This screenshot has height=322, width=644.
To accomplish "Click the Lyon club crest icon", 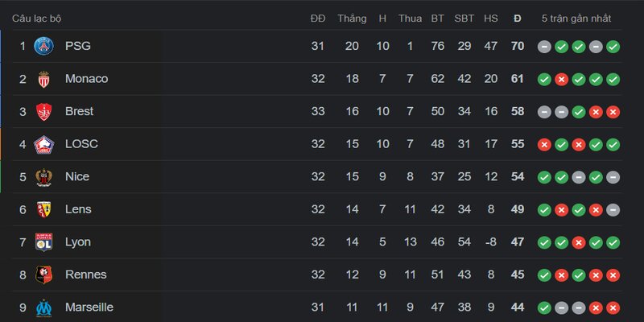I will point(43,242).
